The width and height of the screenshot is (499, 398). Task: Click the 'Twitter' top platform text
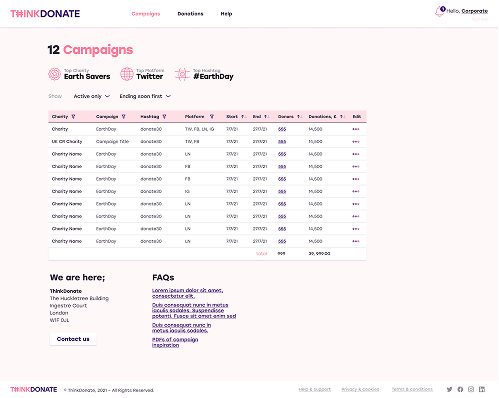click(x=150, y=77)
